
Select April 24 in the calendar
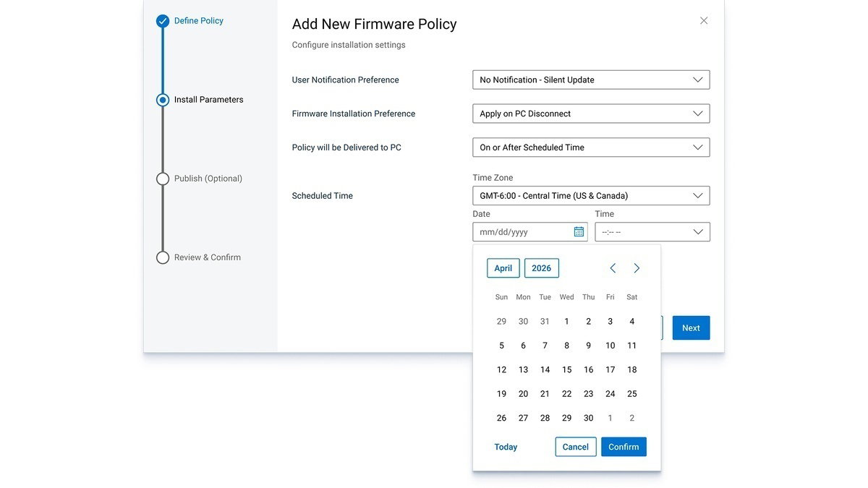click(610, 394)
